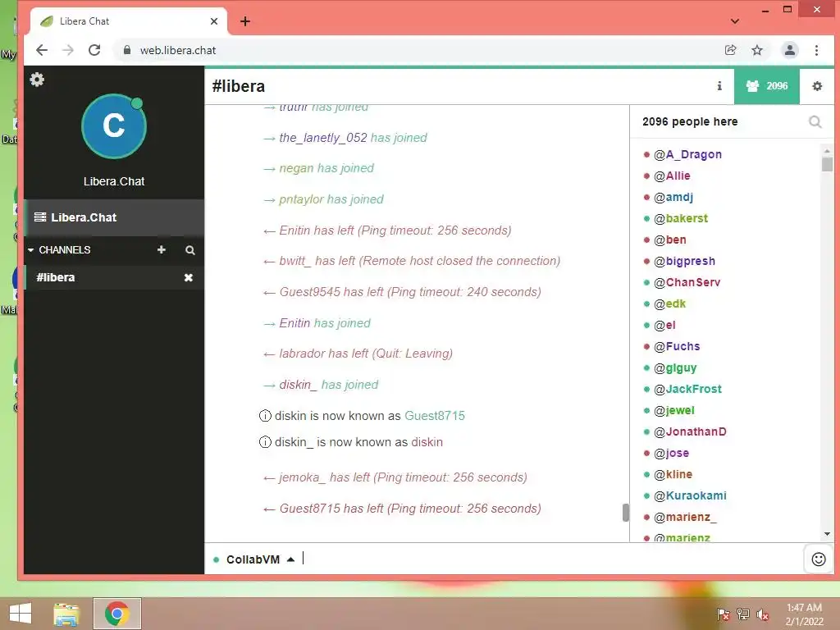Reload the web.libera.chat page
This screenshot has width=840, height=630.
(94, 50)
